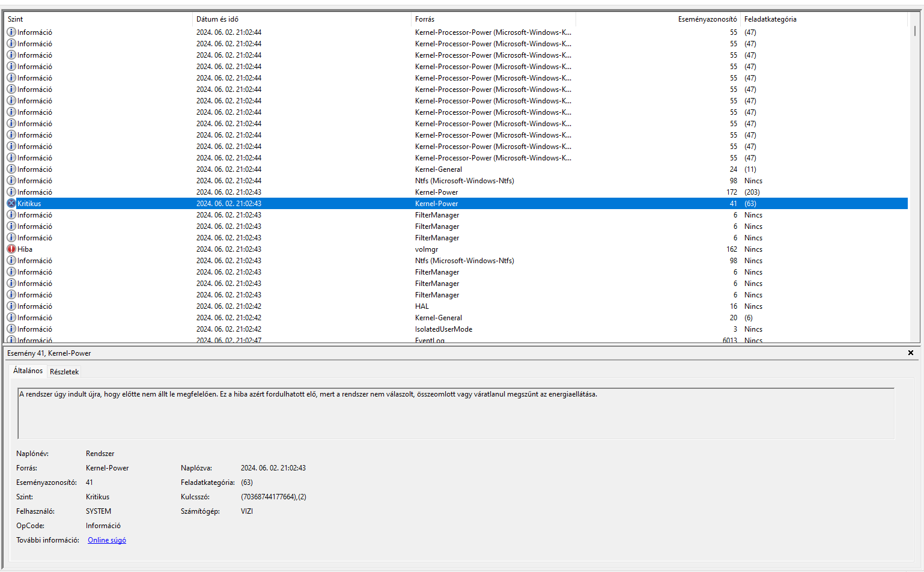The image size is (924, 572).
Task: Sort events by the Forrás column header
Action: (493, 19)
